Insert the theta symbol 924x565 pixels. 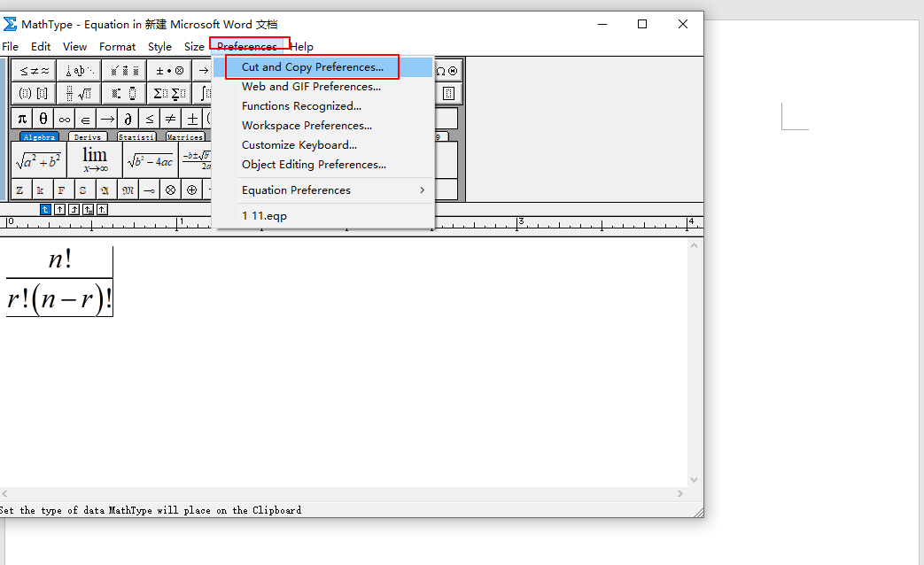(x=43, y=118)
